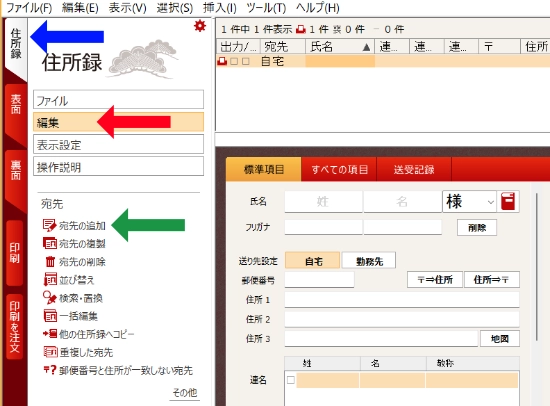Select 勤務先 as the 送り先設定

(369, 261)
